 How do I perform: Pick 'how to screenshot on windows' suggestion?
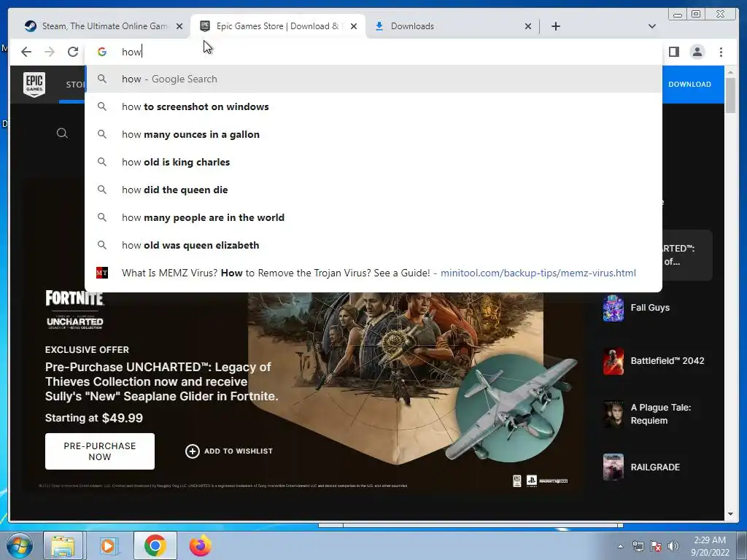pos(373,106)
